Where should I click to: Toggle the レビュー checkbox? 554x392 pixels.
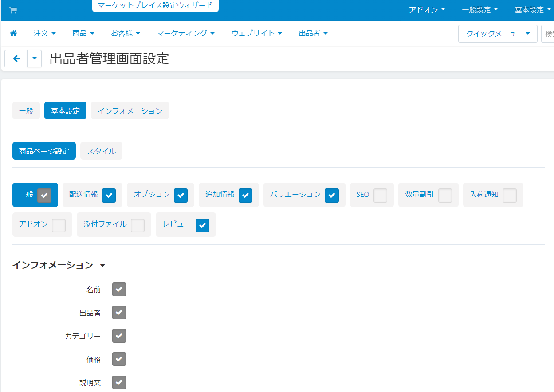tap(202, 225)
